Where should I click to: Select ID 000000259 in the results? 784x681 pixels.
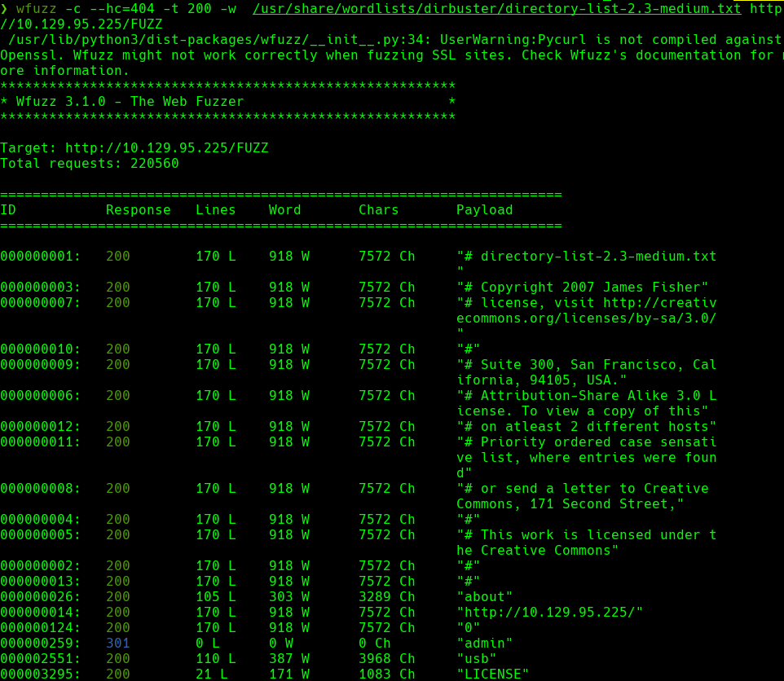(40, 643)
